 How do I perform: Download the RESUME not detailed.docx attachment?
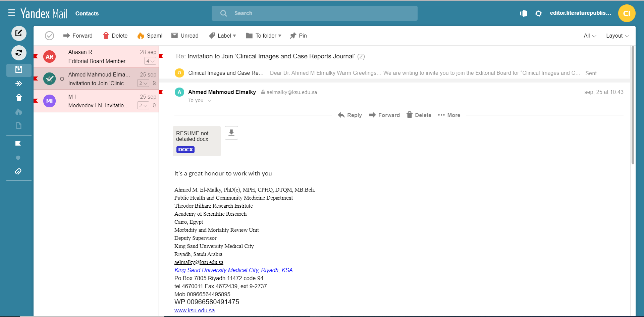[231, 133]
